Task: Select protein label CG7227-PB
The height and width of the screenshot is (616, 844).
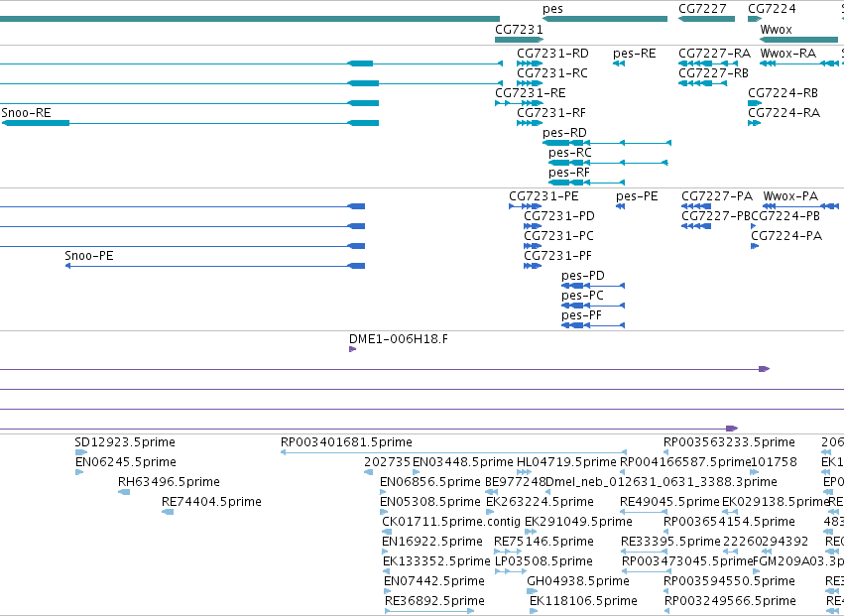Action: (716, 216)
